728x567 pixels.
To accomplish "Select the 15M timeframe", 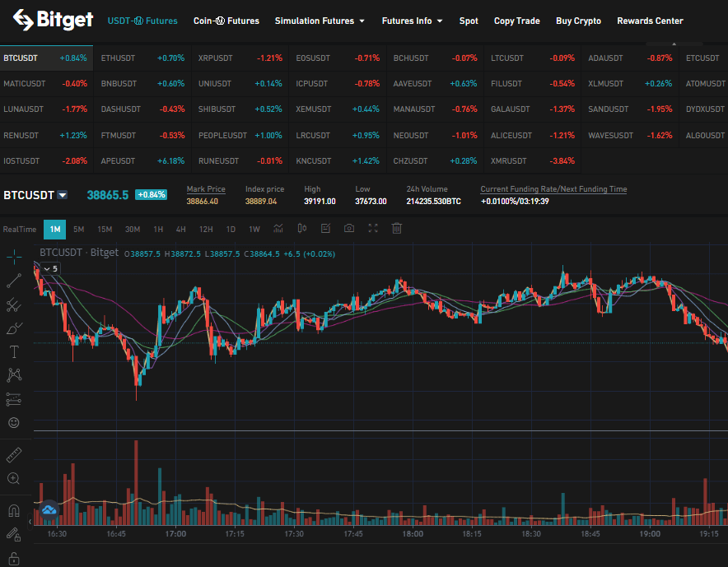I will point(105,230).
